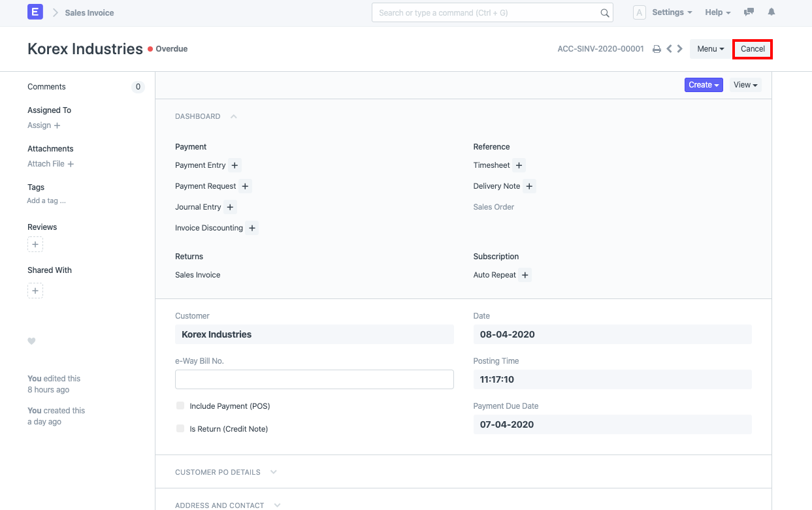Click Attach File link in sidebar

[x=50, y=164]
